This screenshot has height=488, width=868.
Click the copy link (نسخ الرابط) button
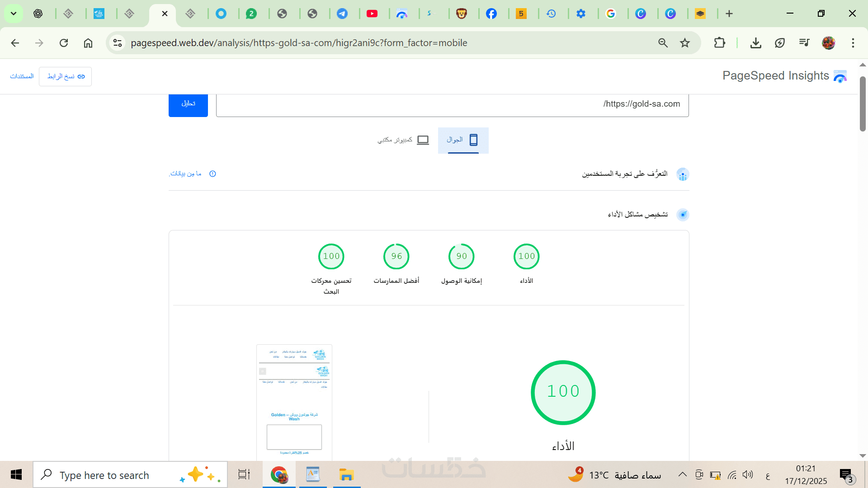click(66, 76)
